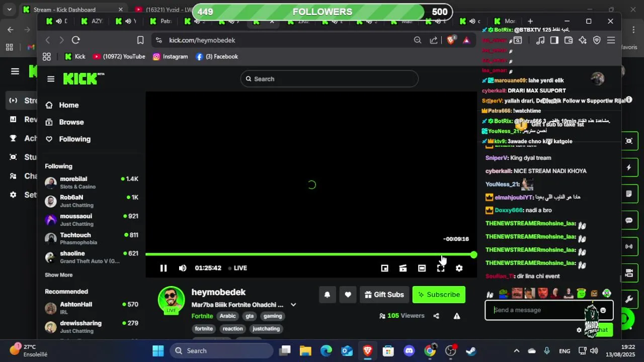Open browser hamburger menu top right
This screenshot has width=644, height=362.
click(x=611, y=40)
